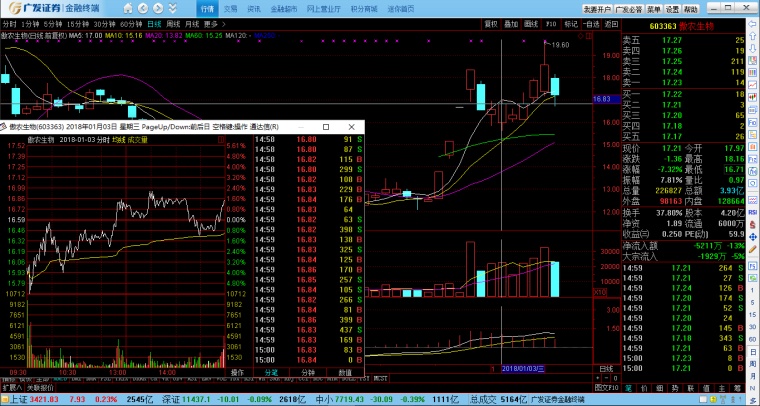Open the 迷你首页 tab
The image size is (760, 406).
[x=401, y=9]
